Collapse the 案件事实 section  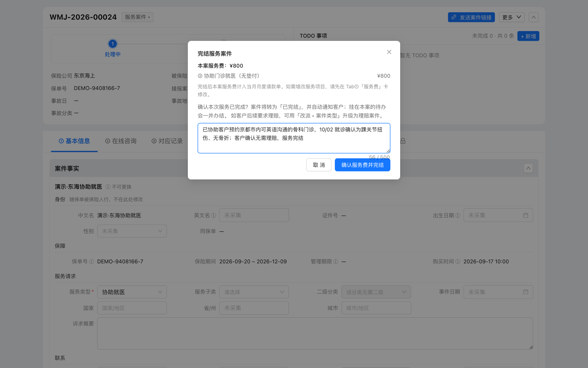(528, 168)
